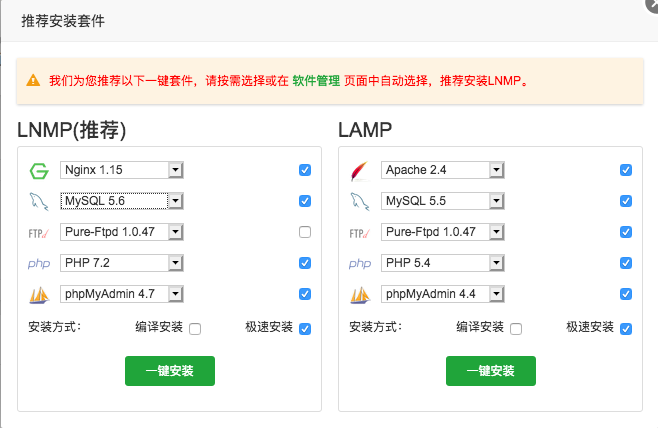Image resolution: width=658 pixels, height=428 pixels.
Task: Enable 编译安装 option in LAMP
Action: coord(516,329)
